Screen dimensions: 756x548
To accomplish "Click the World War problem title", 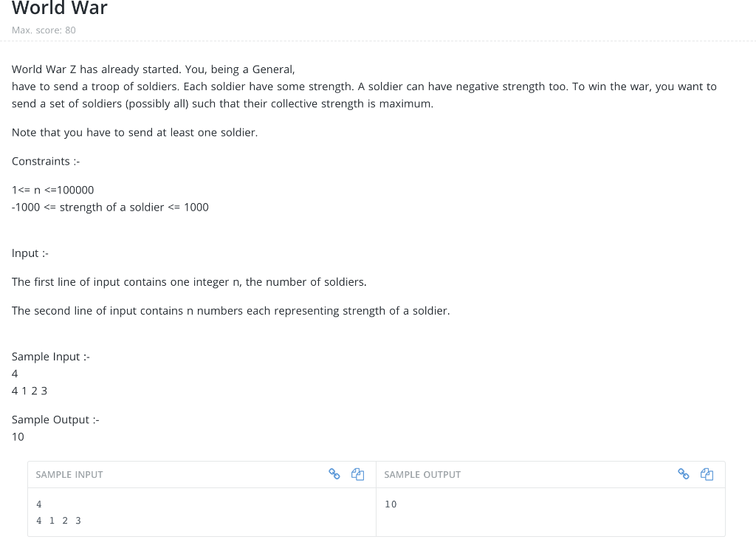I will pyautogui.click(x=59, y=9).
